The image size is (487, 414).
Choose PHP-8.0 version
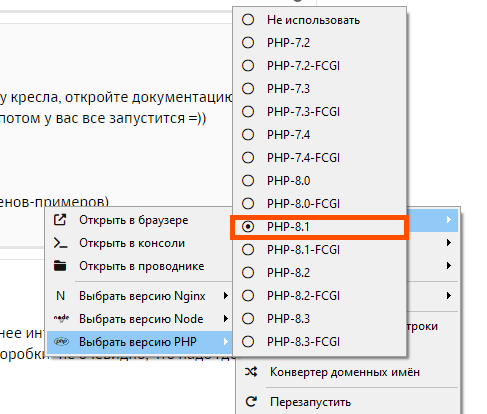point(319,181)
